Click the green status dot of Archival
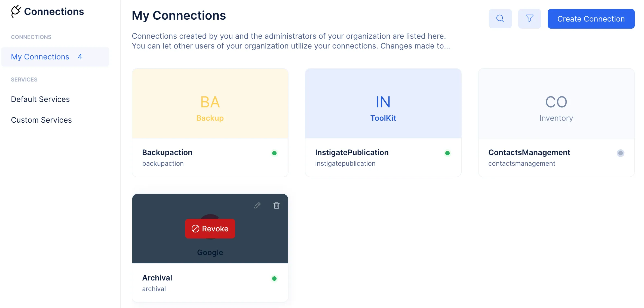644x308 pixels. pos(274,279)
